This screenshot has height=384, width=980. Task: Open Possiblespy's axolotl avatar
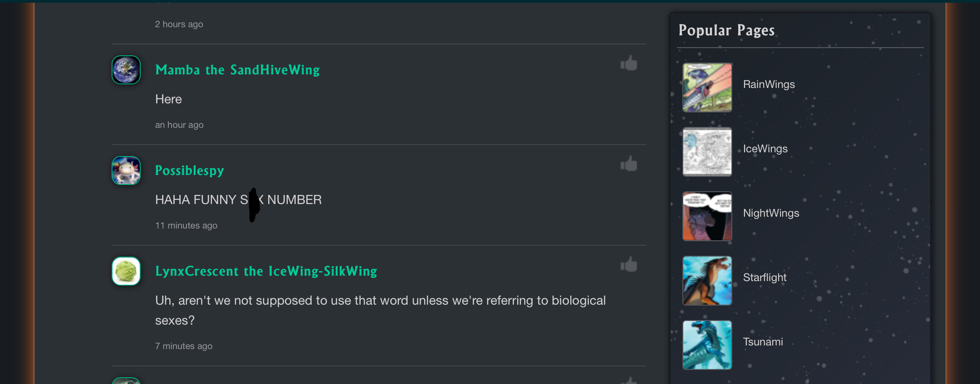point(126,170)
